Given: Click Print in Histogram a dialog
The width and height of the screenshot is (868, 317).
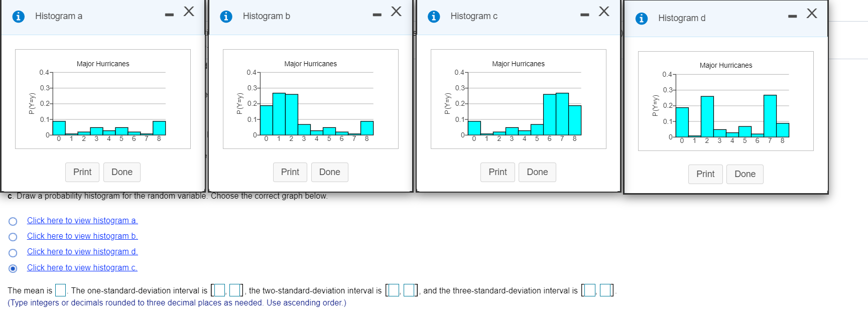Looking at the screenshot, I should click(82, 172).
